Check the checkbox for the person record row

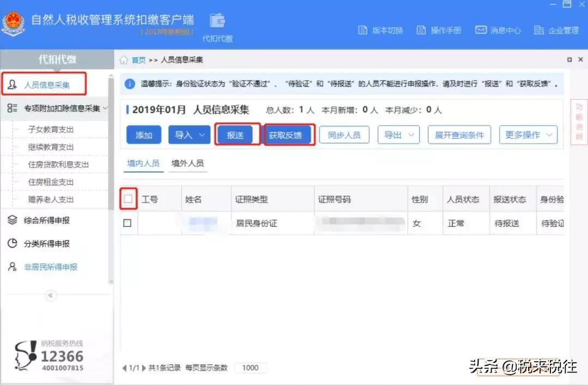tap(128, 223)
